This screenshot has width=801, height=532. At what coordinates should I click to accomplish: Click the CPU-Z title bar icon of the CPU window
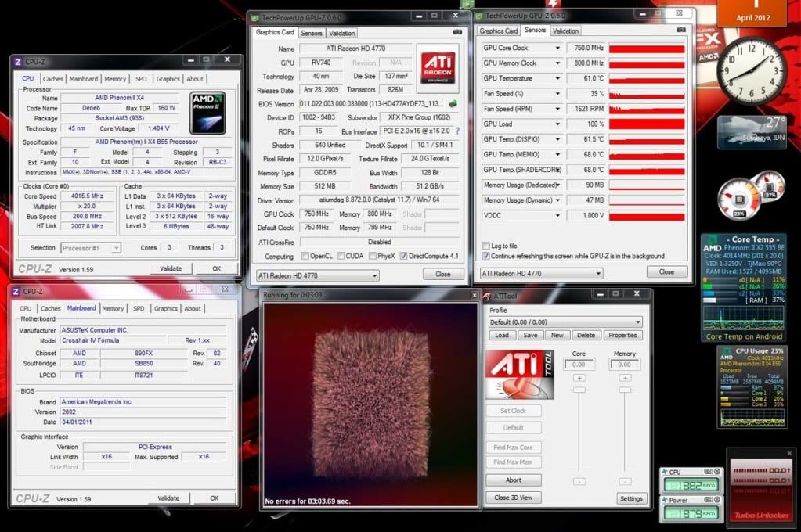18,62
